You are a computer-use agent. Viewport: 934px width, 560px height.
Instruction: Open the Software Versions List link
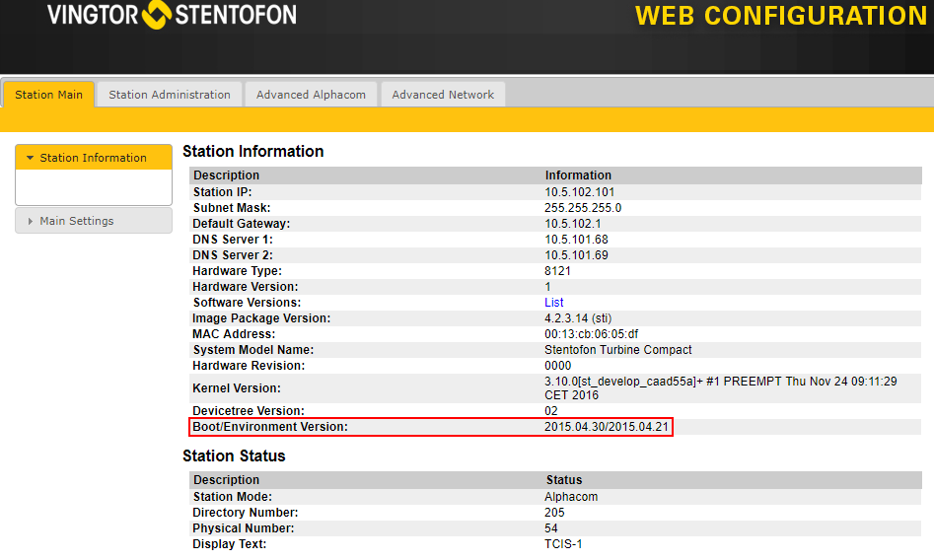[554, 303]
